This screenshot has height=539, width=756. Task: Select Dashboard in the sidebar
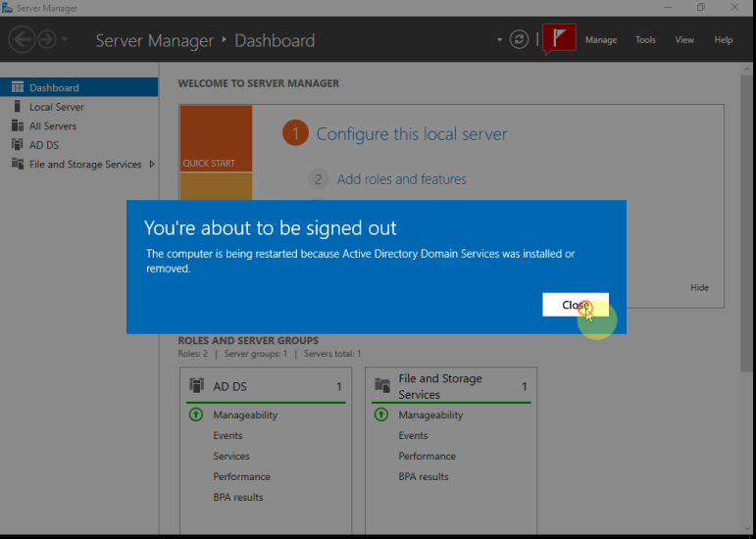pyautogui.click(x=79, y=87)
